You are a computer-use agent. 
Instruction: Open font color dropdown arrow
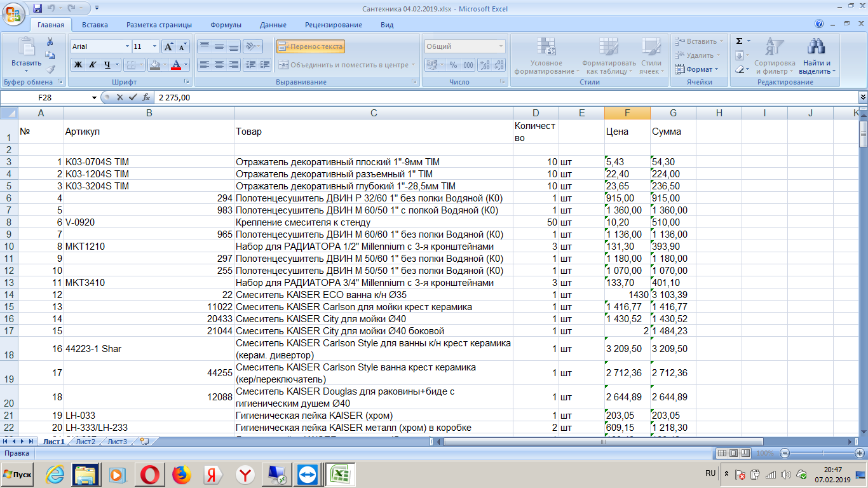(186, 64)
